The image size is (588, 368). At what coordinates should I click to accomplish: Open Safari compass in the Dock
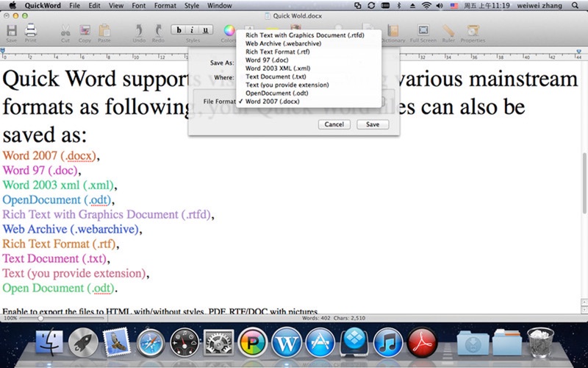151,342
